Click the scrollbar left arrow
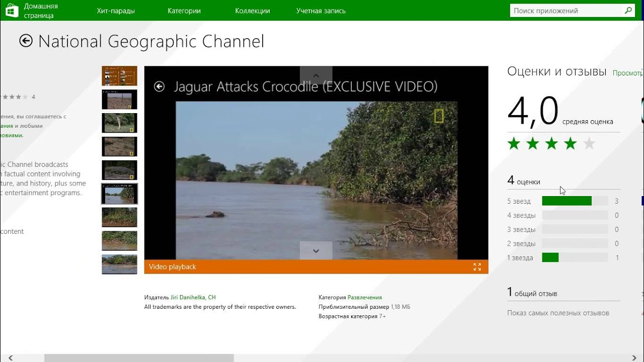 (x=11, y=358)
